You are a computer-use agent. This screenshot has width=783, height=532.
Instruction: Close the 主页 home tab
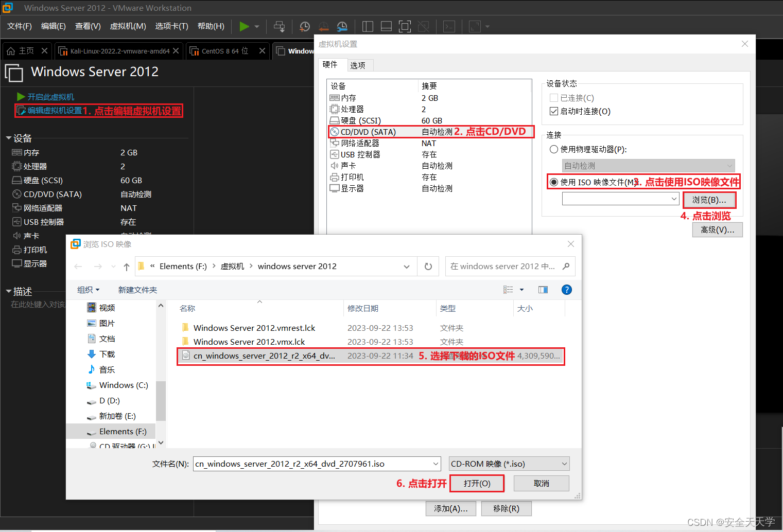(x=44, y=51)
